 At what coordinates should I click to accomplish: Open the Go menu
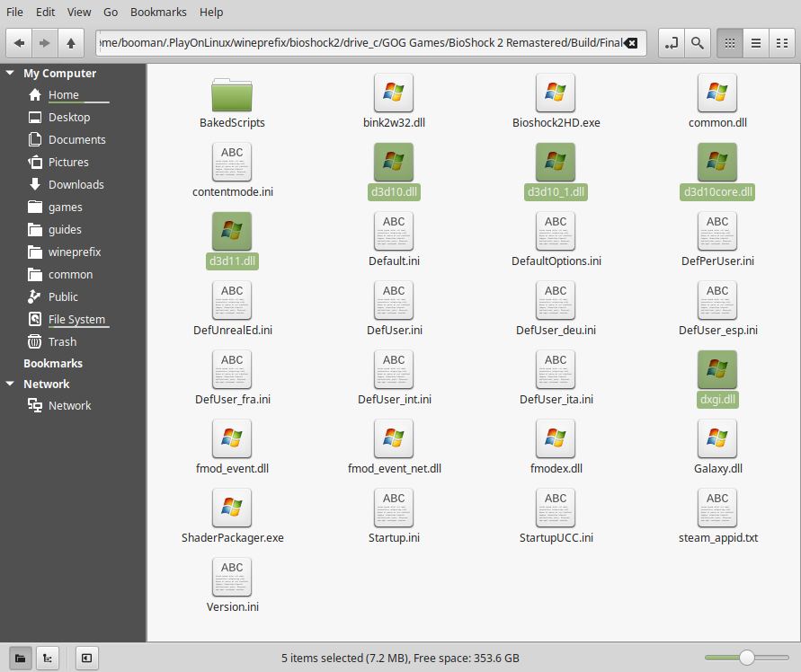111,13
